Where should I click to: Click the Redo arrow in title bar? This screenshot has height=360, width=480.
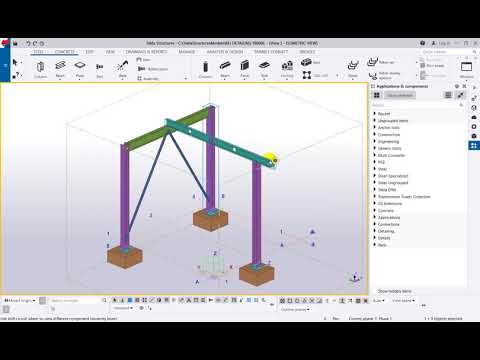35,43
